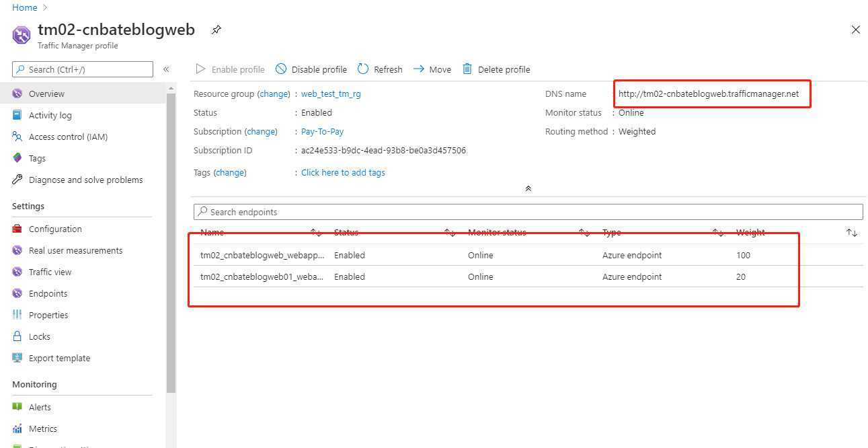The image size is (868, 448).
Task: Click the Delete profile trash icon
Action: click(x=467, y=69)
